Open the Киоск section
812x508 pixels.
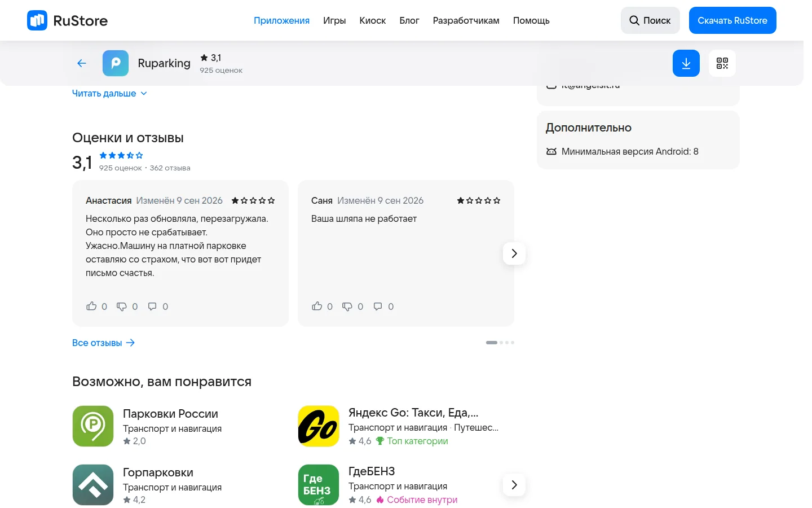click(x=373, y=20)
